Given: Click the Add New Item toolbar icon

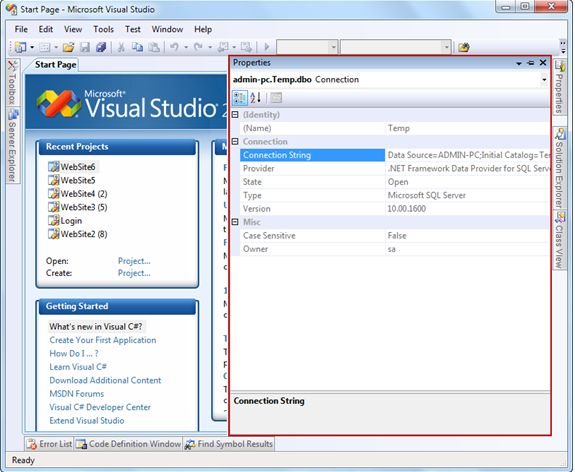Looking at the screenshot, I should tap(44, 47).
